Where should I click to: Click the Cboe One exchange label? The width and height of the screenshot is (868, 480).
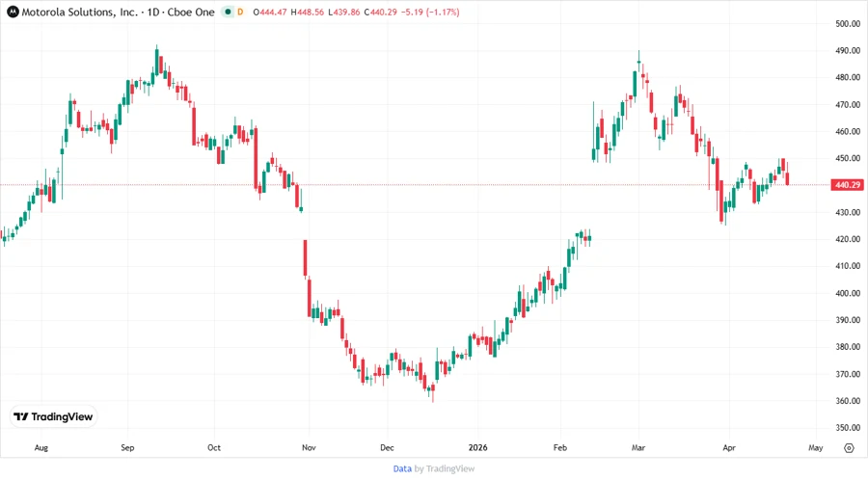pos(191,13)
